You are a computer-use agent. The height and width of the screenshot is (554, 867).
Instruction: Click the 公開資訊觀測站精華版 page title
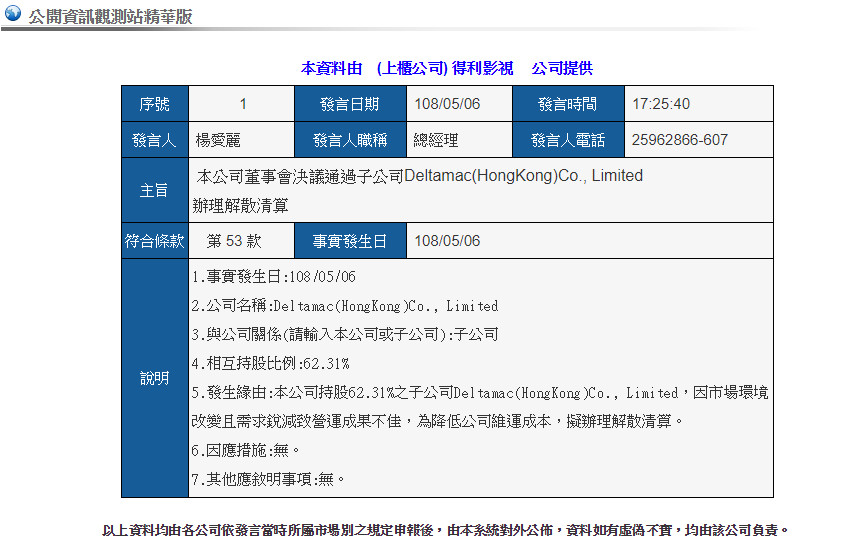click(x=111, y=17)
